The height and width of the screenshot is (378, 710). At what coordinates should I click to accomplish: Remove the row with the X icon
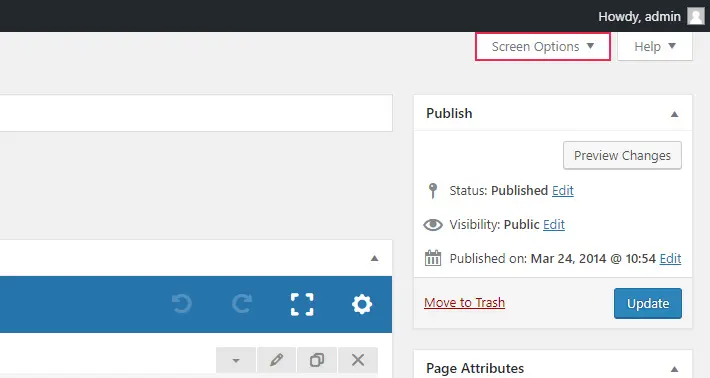coord(358,360)
